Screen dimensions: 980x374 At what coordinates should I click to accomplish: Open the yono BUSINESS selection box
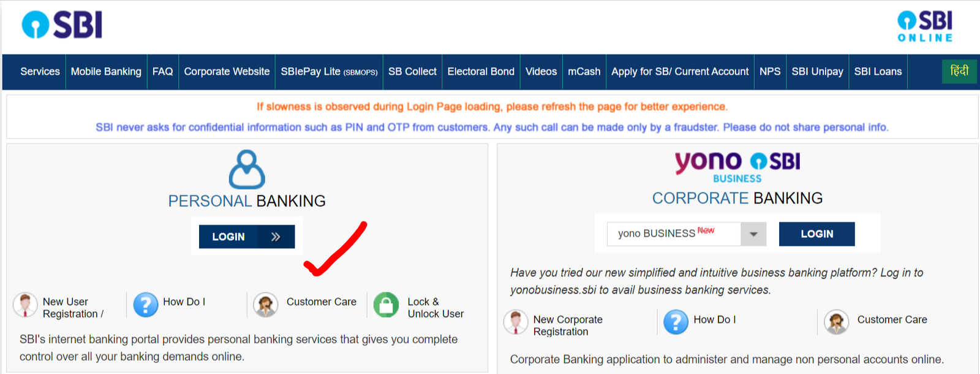click(x=687, y=234)
